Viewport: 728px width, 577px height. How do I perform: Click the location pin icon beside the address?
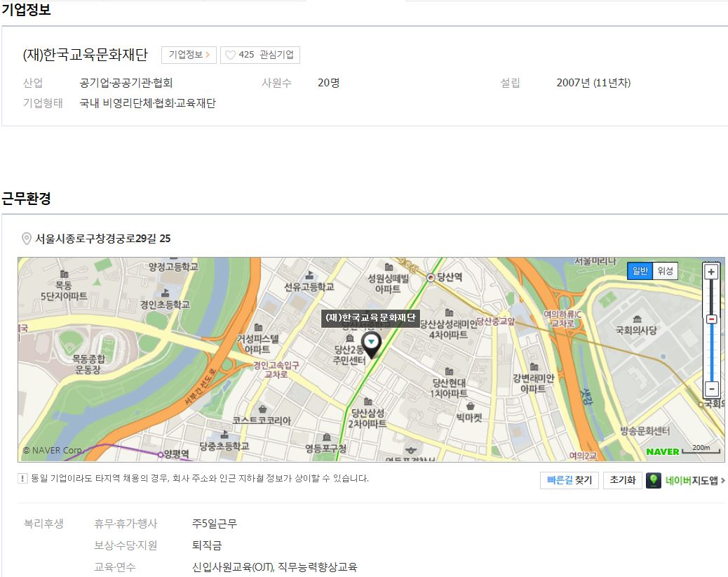(27, 239)
